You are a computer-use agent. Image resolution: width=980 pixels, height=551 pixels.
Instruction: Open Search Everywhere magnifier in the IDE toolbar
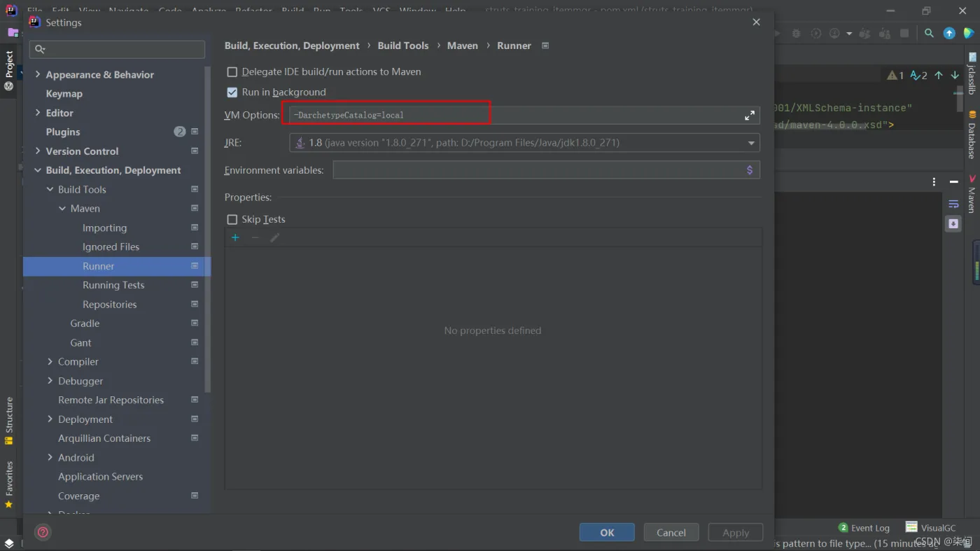929,34
